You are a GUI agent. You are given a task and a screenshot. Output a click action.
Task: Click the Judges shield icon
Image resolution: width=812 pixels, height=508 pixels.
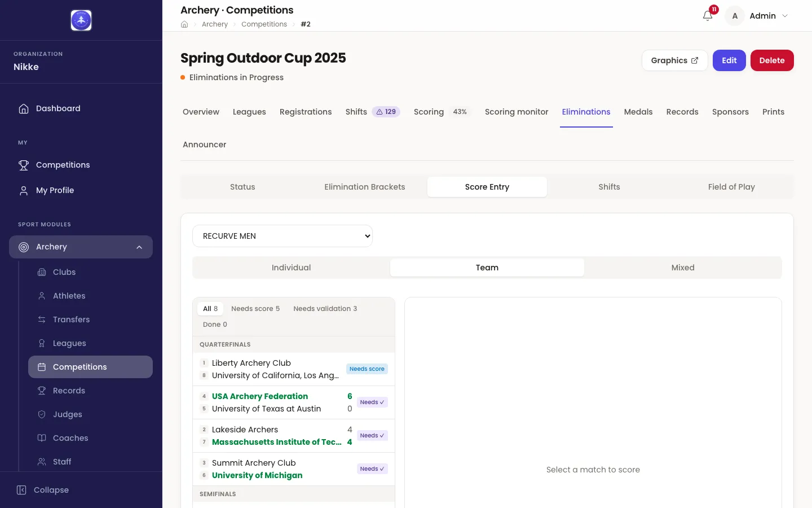tap(42, 414)
